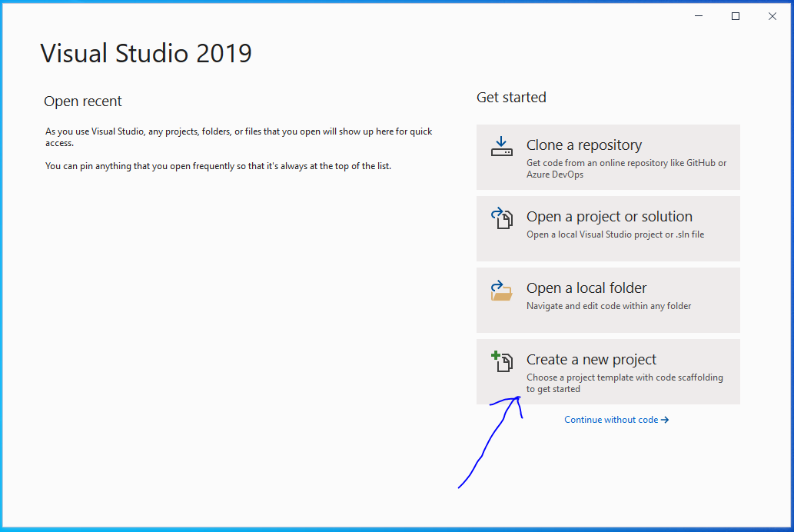The image size is (794, 532).
Task: Follow the Continue without code link
Action: (x=616, y=420)
